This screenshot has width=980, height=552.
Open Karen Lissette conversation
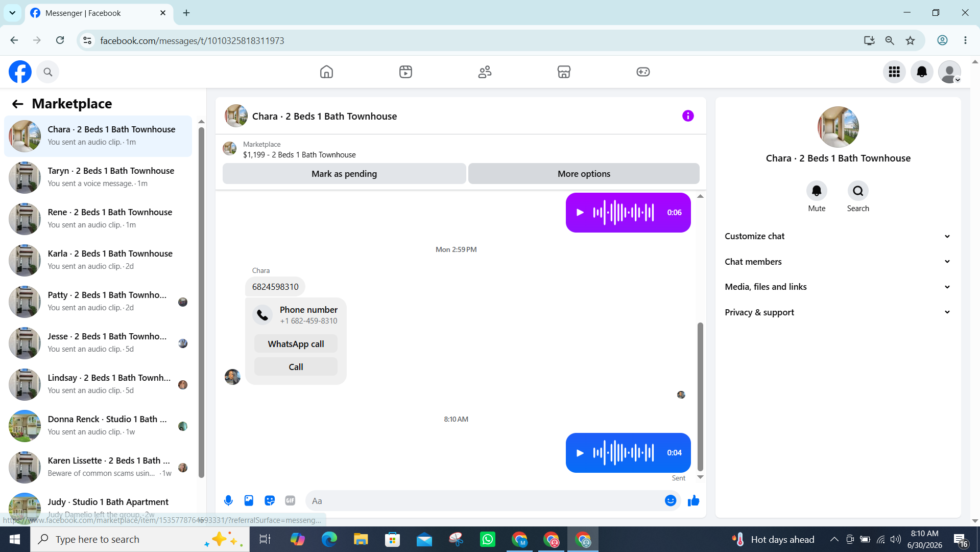pos(98,467)
